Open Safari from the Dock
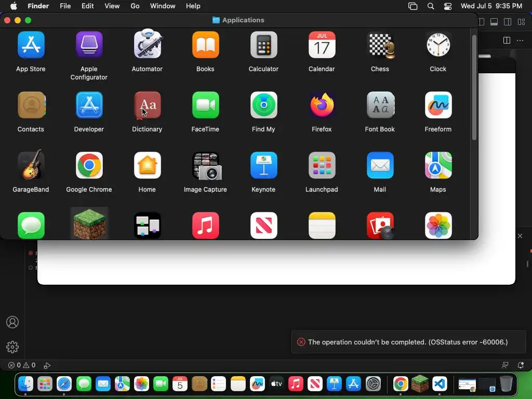532x399 pixels. (64, 384)
